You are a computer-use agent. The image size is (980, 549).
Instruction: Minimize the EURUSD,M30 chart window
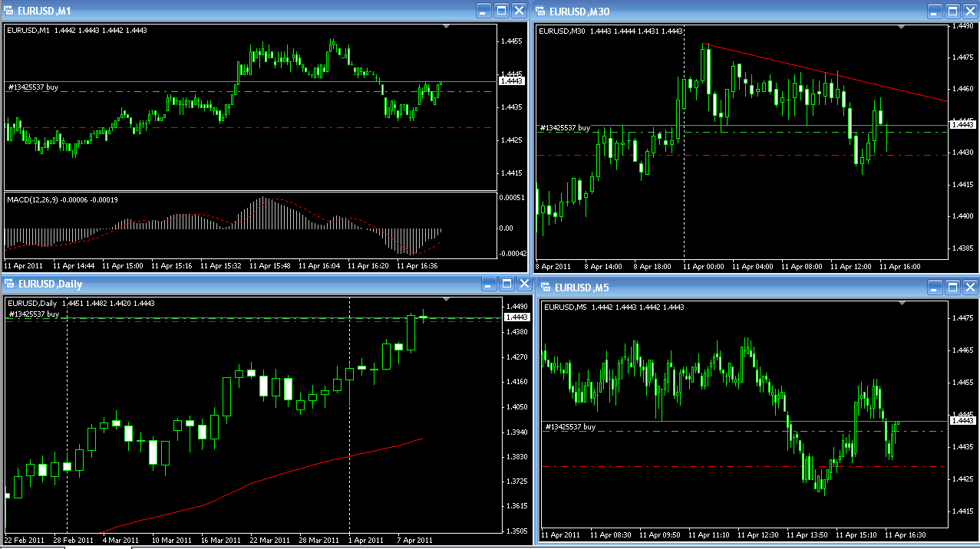935,11
